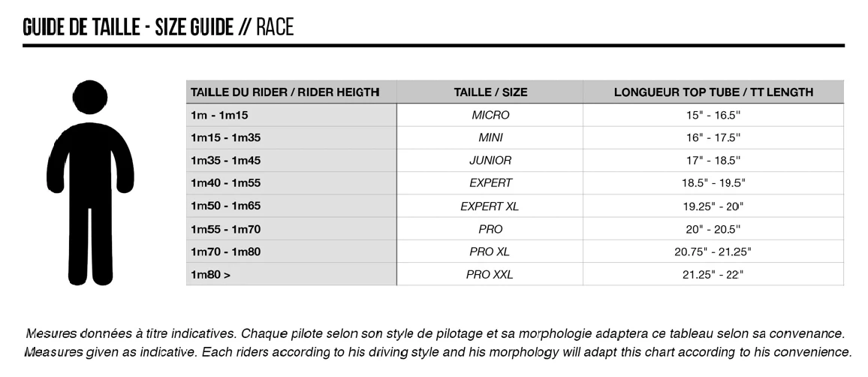
Task: Click the "1m35 - 1m45" rider height cell
Action: [x=225, y=160]
